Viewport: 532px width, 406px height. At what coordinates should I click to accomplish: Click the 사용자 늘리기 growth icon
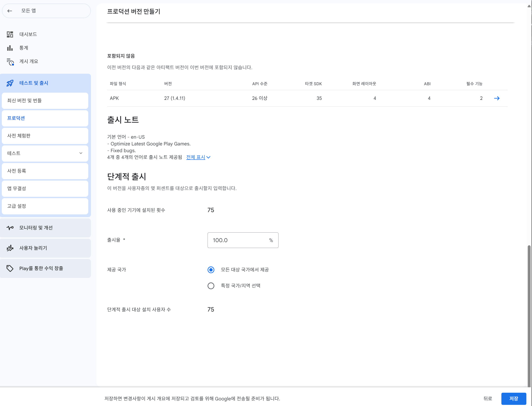click(10, 248)
